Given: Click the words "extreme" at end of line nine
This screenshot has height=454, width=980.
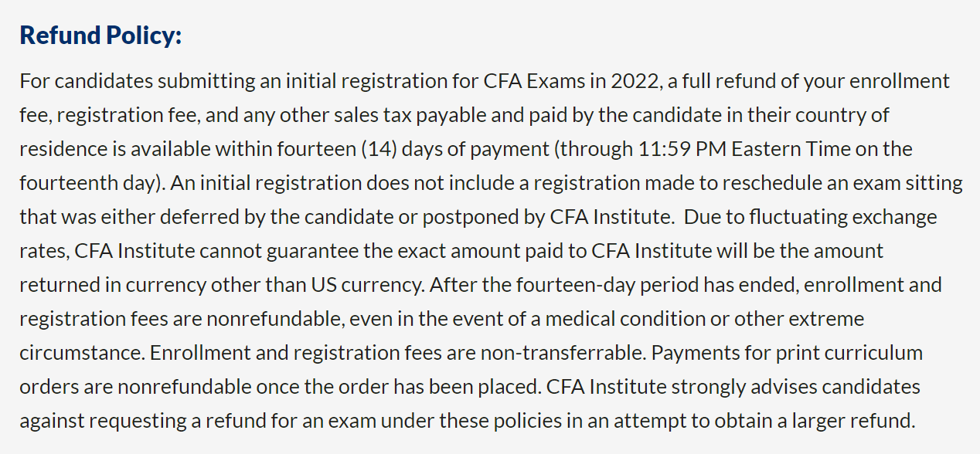Looking at the screenshot, I should (832, 319).
